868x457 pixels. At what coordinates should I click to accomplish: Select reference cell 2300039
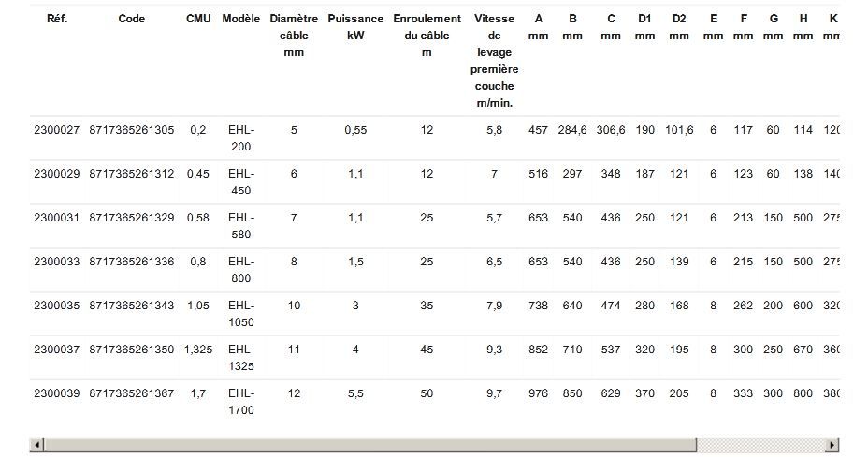tap(57, 393)
